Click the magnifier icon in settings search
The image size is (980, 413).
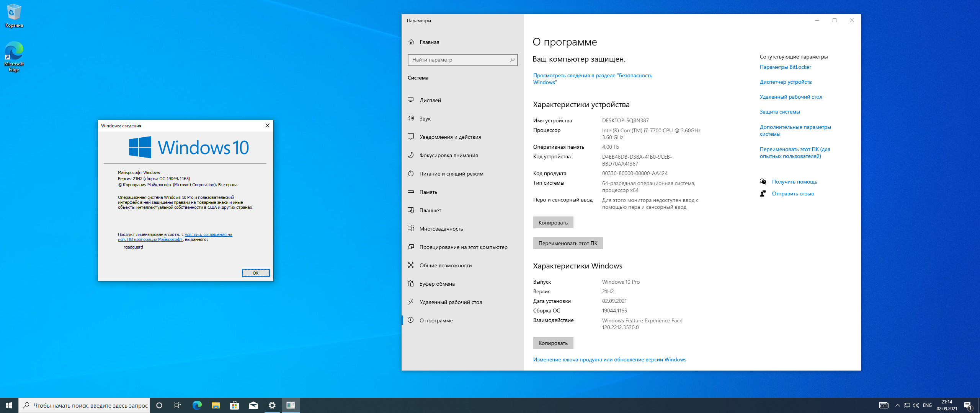pos(512,60)
